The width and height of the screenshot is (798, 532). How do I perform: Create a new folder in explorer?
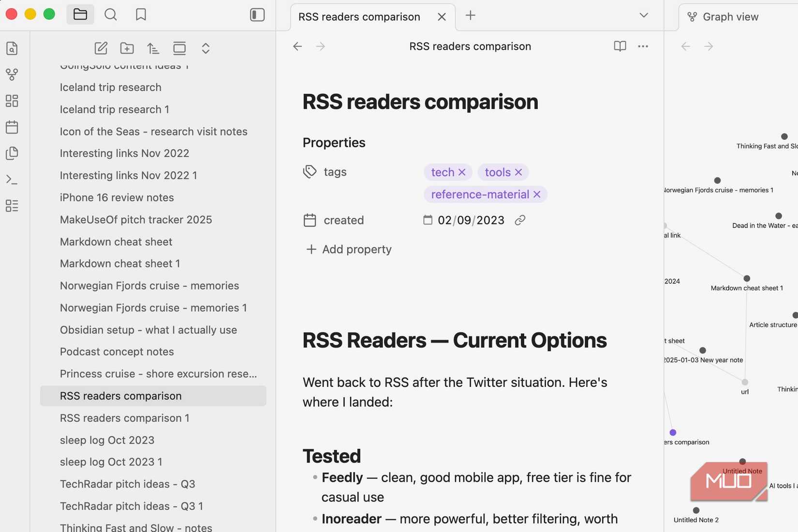tap(127, 48)
